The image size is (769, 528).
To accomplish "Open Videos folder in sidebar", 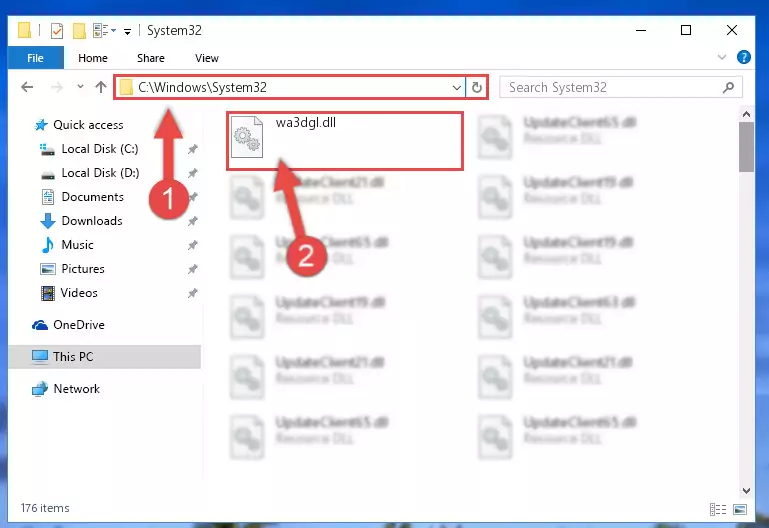I will (x=79, y=293).
